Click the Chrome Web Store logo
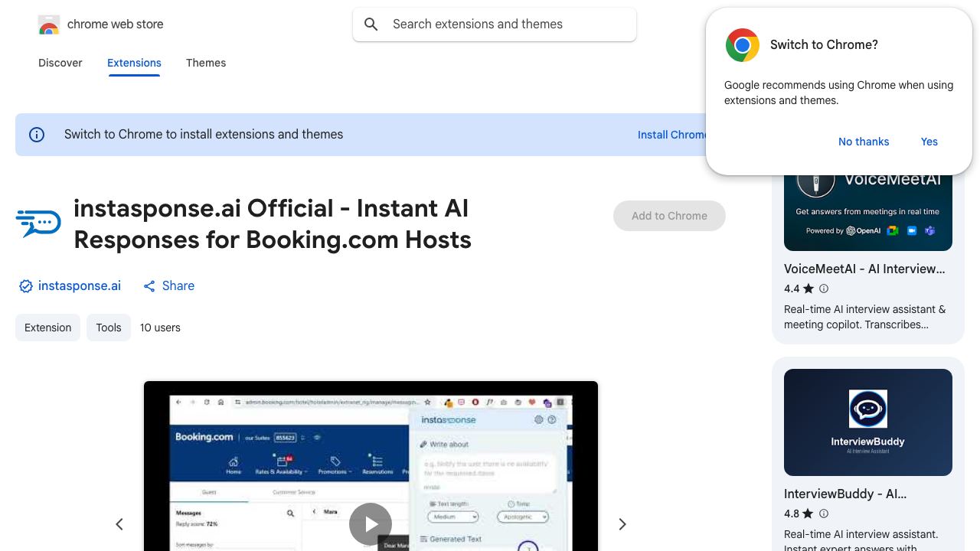This screenshot has height=551, width=980. click(x=49, y=24)
